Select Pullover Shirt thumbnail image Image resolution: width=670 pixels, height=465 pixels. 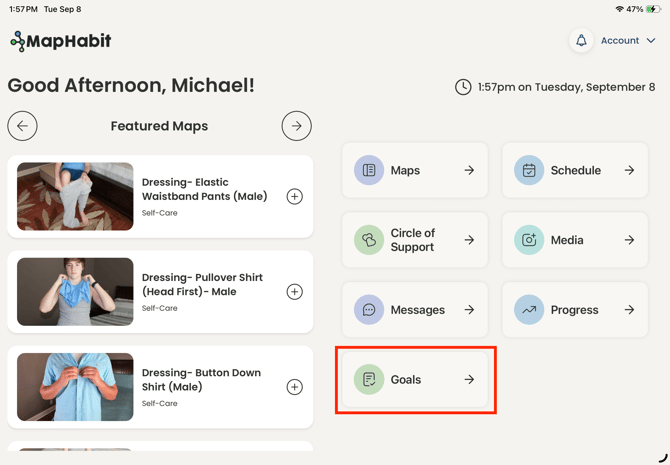[x=75, y=292]
